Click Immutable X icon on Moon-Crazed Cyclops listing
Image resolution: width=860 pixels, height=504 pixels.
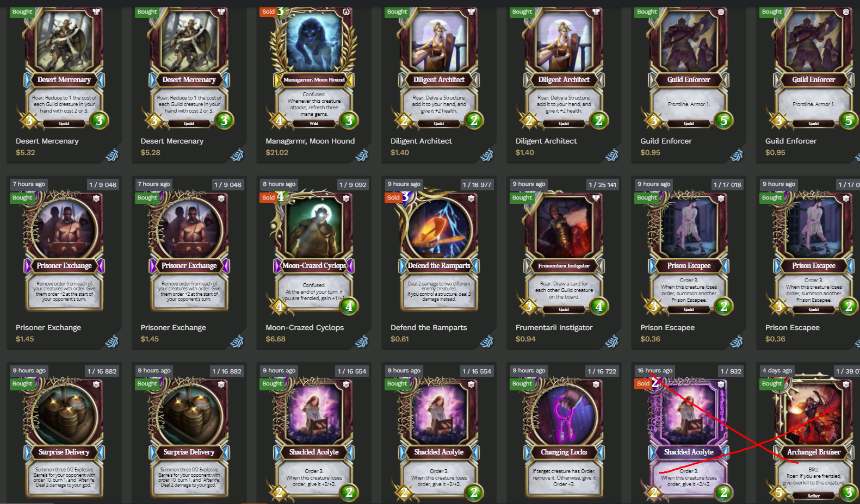(x=362, y=341)
